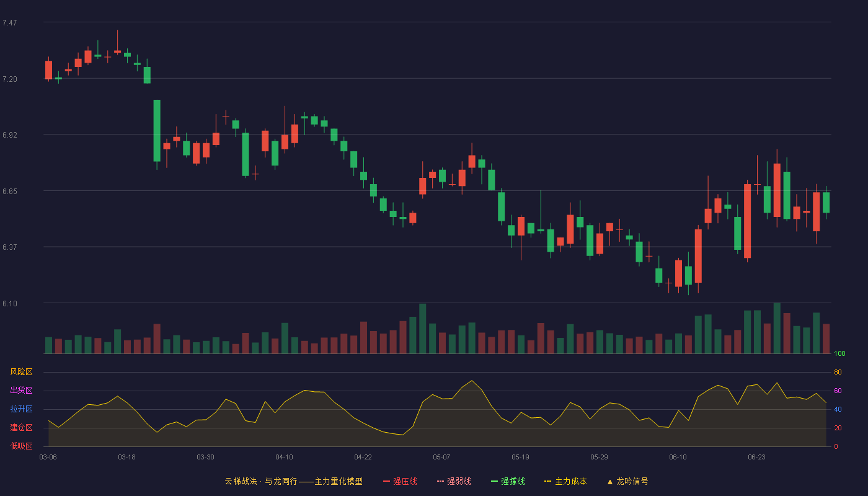Click the 05-19 date label
This screenshot has height=496, width=868.
click(x=521, y=457)
